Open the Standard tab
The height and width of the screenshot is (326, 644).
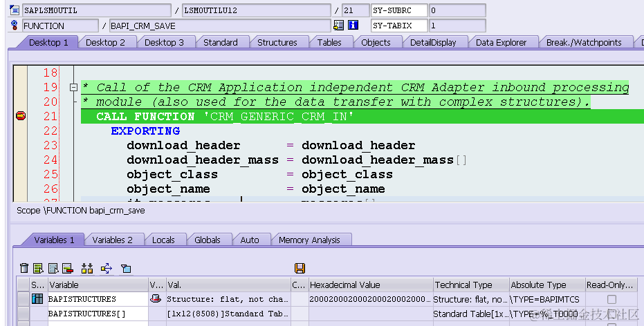tap(221, 42)
